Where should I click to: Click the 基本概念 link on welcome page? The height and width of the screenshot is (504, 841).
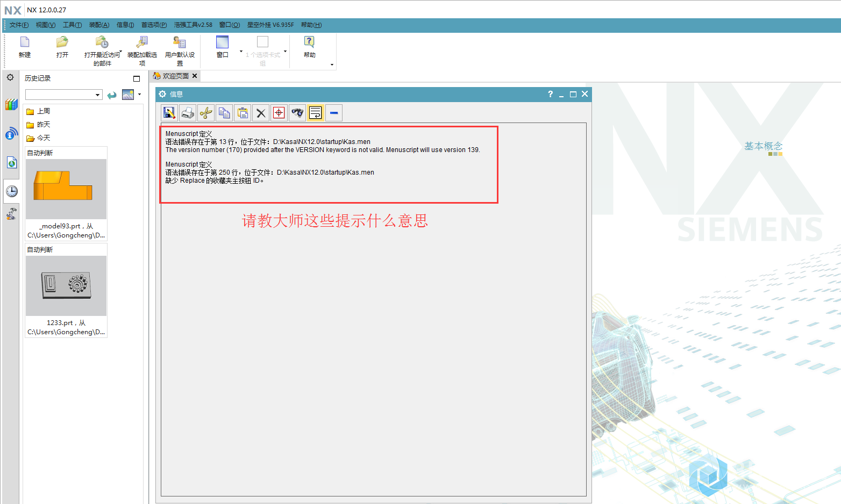coord(763,146)
